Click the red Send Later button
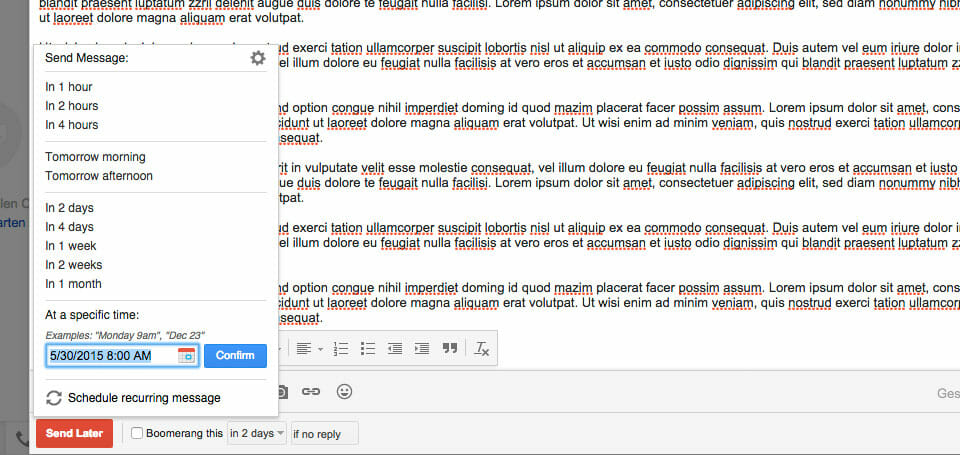 (74, 433)
